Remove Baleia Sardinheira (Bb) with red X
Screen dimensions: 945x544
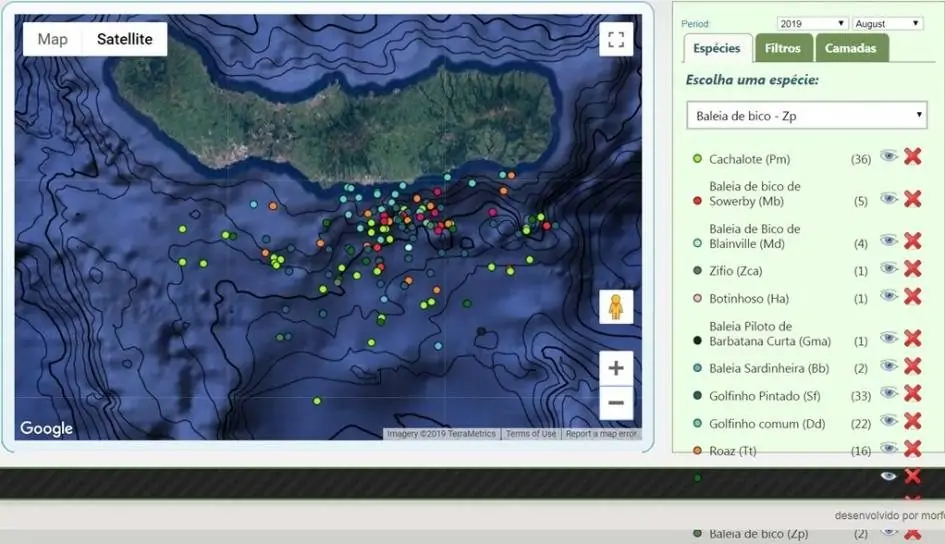click(912, 366)
